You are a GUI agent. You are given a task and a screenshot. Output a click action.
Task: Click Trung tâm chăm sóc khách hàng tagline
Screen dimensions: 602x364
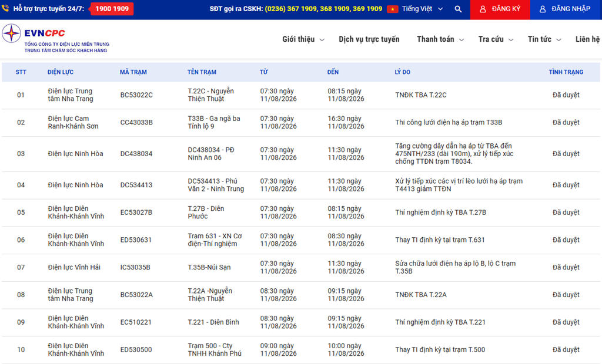tap(66, 50)
